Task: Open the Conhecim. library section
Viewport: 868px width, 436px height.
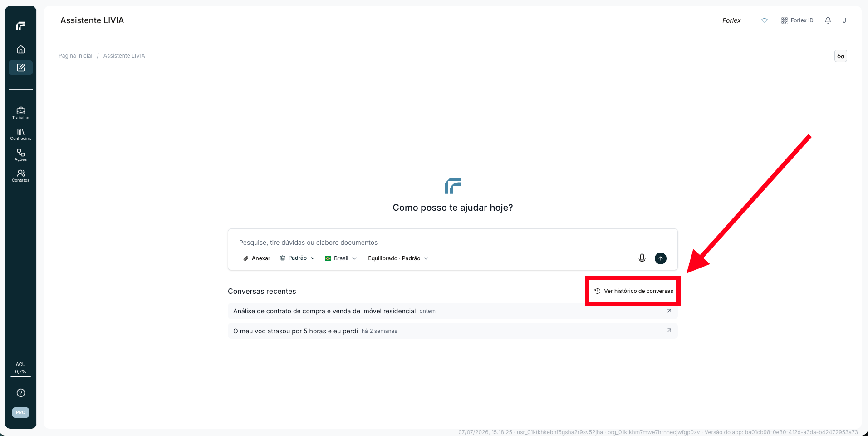Action: 21,134
